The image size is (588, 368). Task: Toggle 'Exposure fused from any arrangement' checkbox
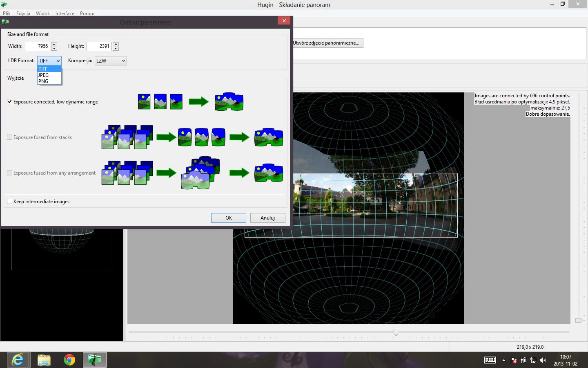10,173
